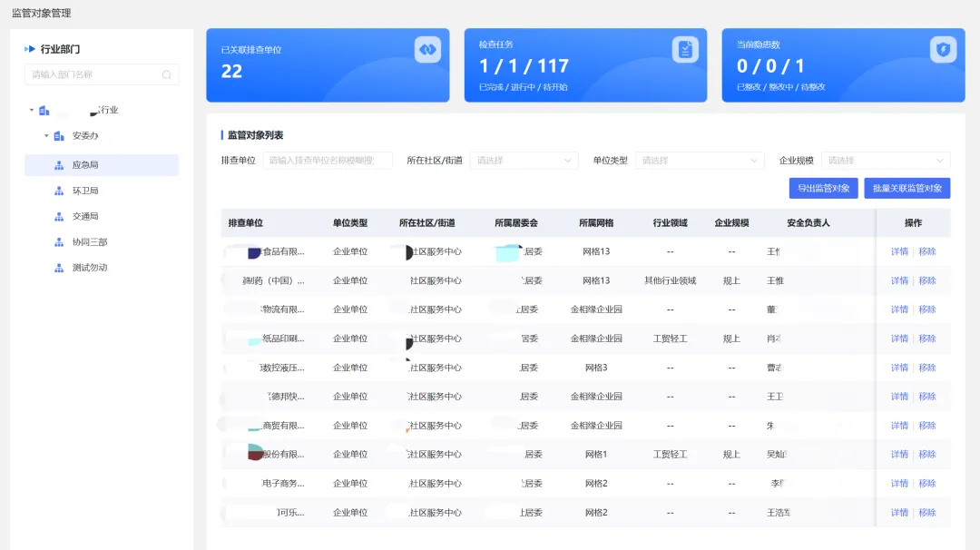Open the 单位类型 filter dropdown
The height and width of the screenshot is (550, 980).
tap(700, 161)
